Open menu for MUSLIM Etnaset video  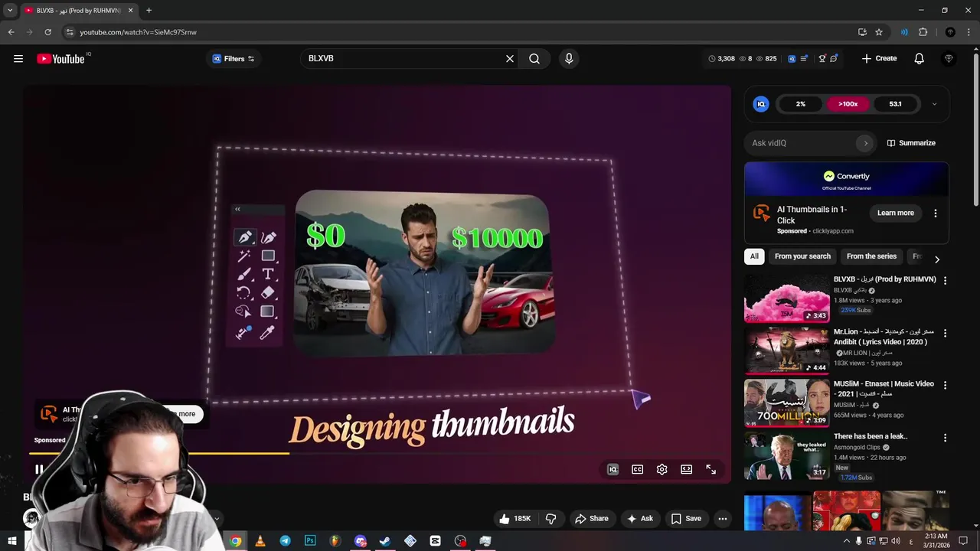point(945,386)
